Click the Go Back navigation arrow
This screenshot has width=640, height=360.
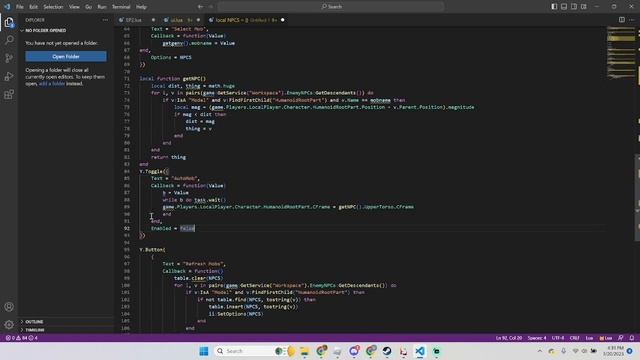coord(200,7)
